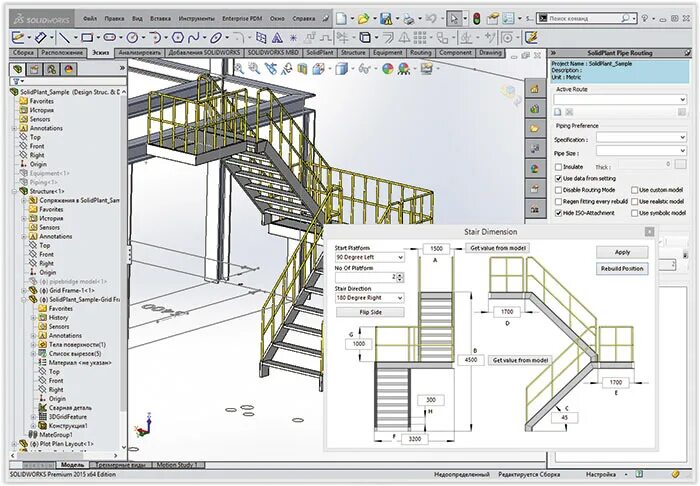Uncheck Hide ISO-Attachment
This screenshot has height=486, width=700.
[x=558, y=213]
